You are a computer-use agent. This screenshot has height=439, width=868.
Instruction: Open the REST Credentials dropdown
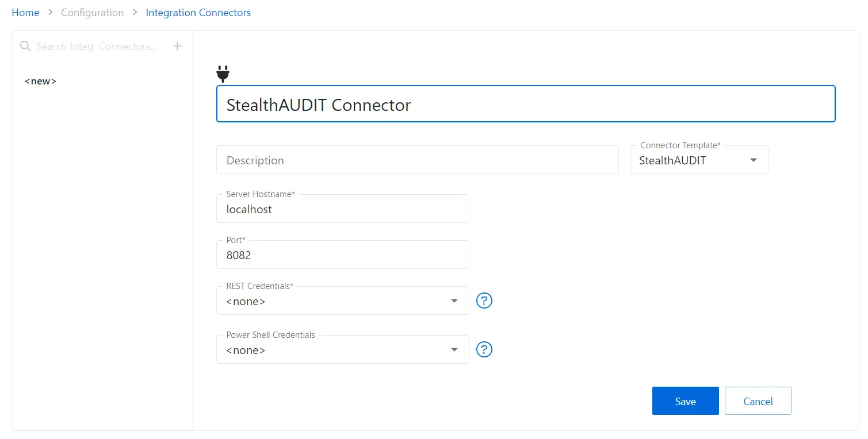(x=342, y=301)
